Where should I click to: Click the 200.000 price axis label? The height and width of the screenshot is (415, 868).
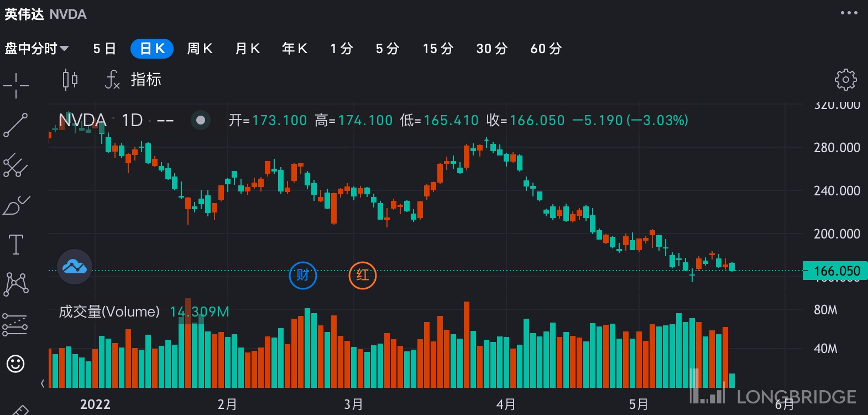click(x=837, y=234)
